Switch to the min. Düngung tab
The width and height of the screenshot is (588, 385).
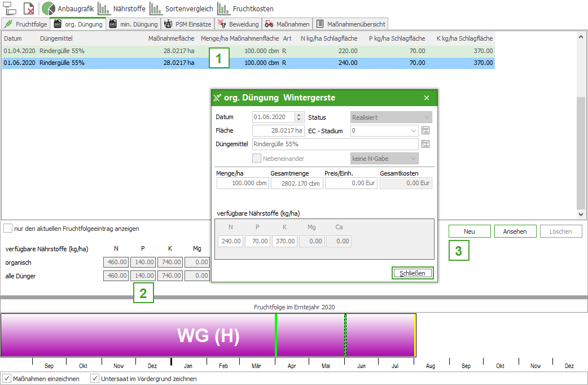click(133, 24)
